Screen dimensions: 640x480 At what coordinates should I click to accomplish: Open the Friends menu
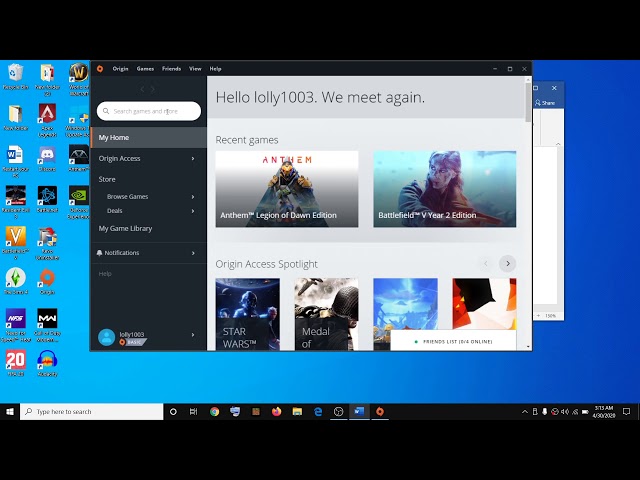click(x=172, y=69)
